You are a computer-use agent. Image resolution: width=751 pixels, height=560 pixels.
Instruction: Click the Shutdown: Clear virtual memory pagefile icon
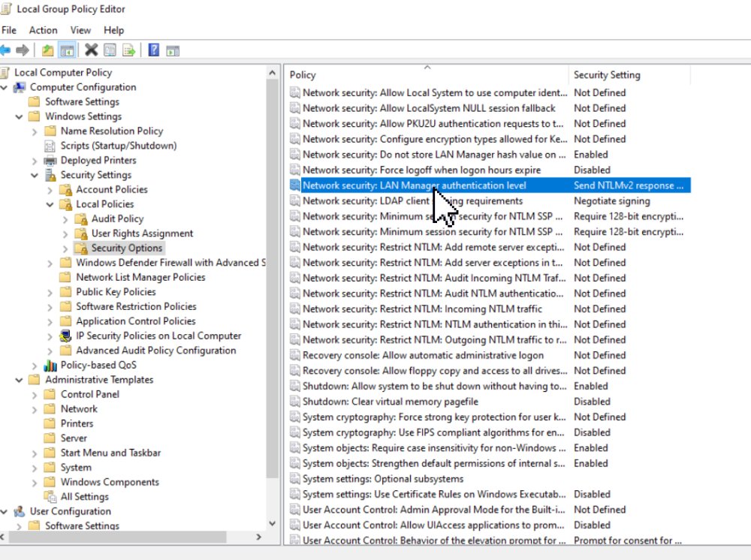tap(295, 402)
